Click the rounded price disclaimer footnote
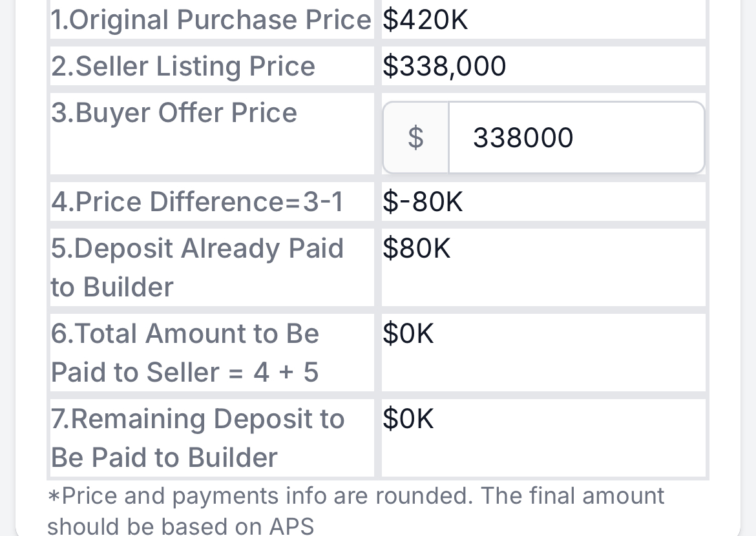 (356, 510)
